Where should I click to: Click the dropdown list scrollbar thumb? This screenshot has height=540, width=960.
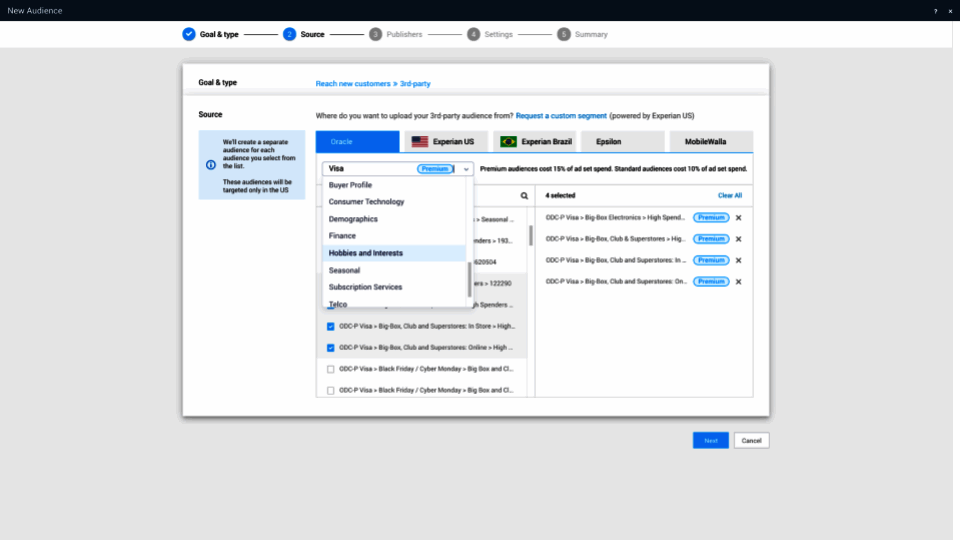pos(469,279)
